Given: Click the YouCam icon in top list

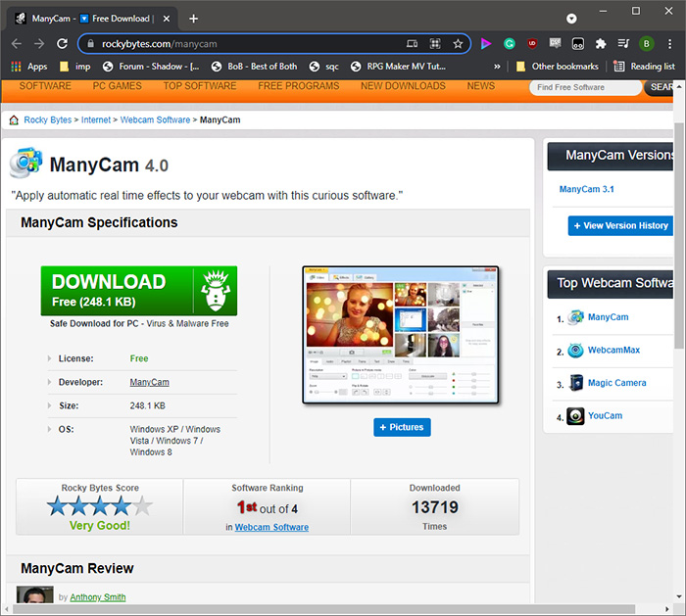Looking at the screenshot, I should click(575, 416).
